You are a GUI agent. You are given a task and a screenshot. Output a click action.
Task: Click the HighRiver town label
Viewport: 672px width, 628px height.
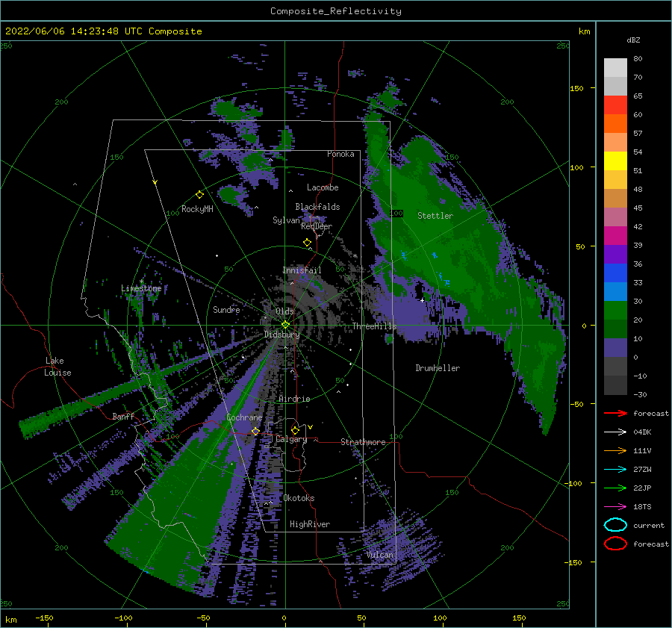point(310,524)
